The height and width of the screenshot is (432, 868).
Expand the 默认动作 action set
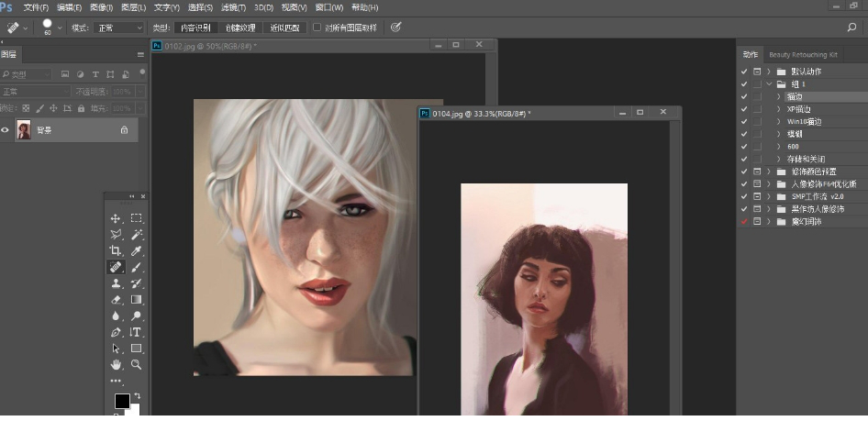pos(769,72)
